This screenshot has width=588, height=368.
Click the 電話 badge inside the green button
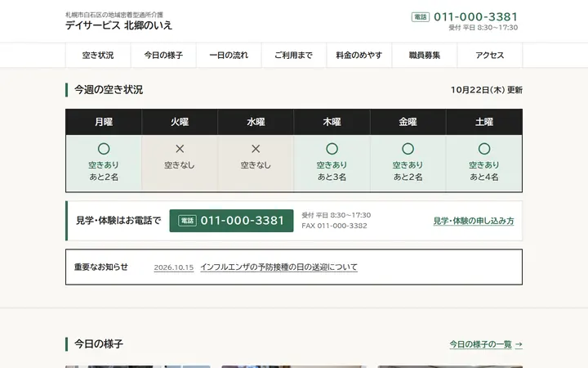pos(187,221)
